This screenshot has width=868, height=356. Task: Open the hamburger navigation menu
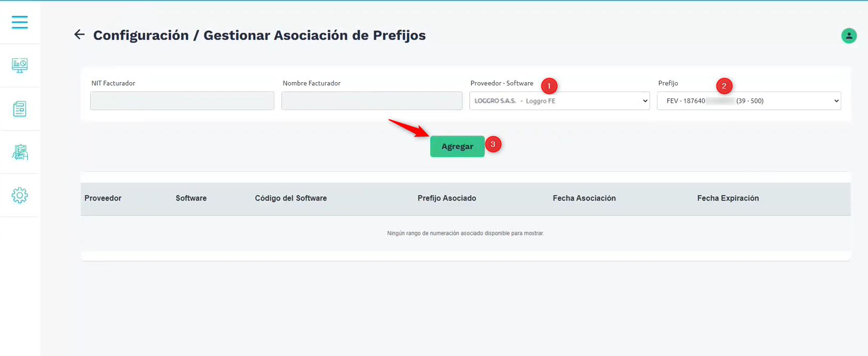20,22
